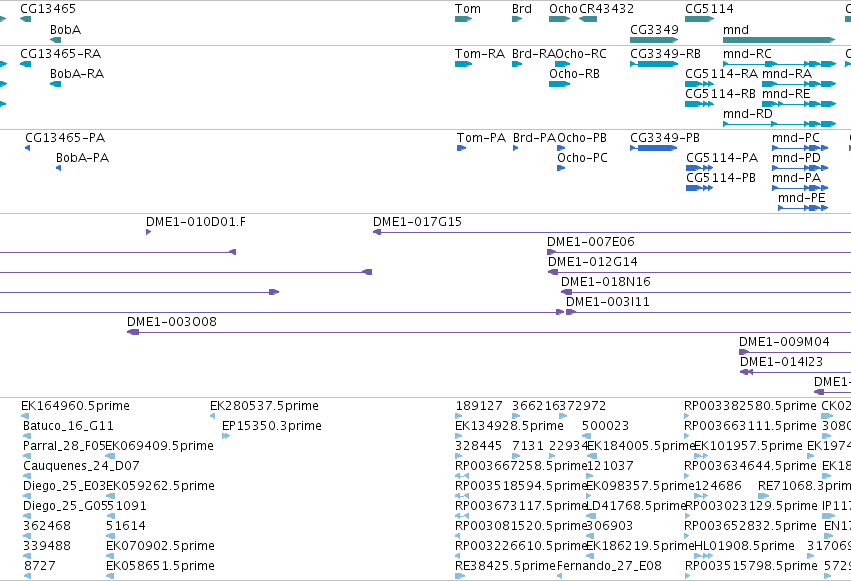Select the CG3349-RB transcript glyph
851x581 pixels.
pos(654,64)
